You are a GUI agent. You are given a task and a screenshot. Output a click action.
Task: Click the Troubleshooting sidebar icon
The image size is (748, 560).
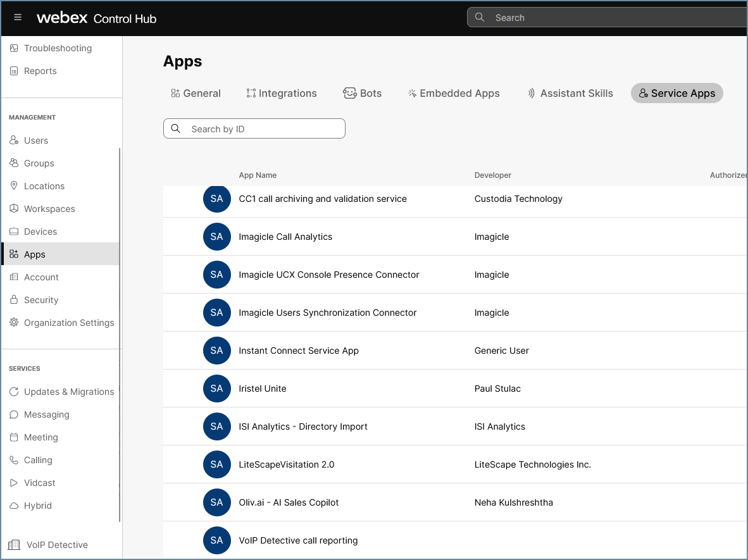tap(14, 48)
